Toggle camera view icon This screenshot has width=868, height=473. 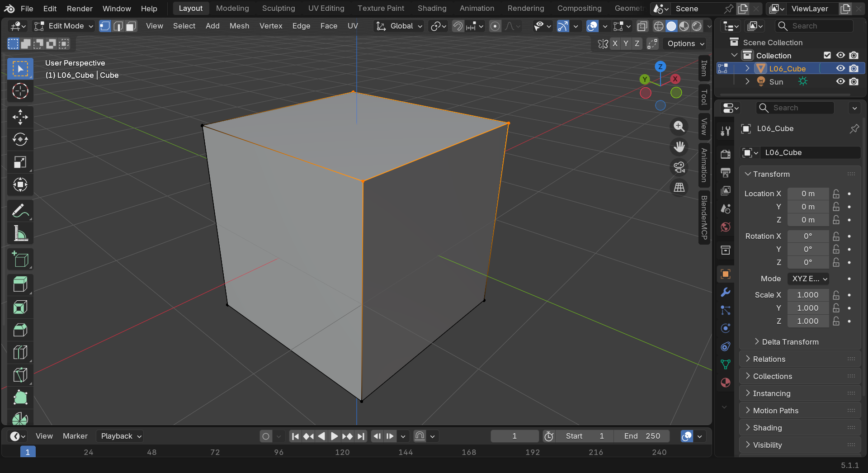679,167
